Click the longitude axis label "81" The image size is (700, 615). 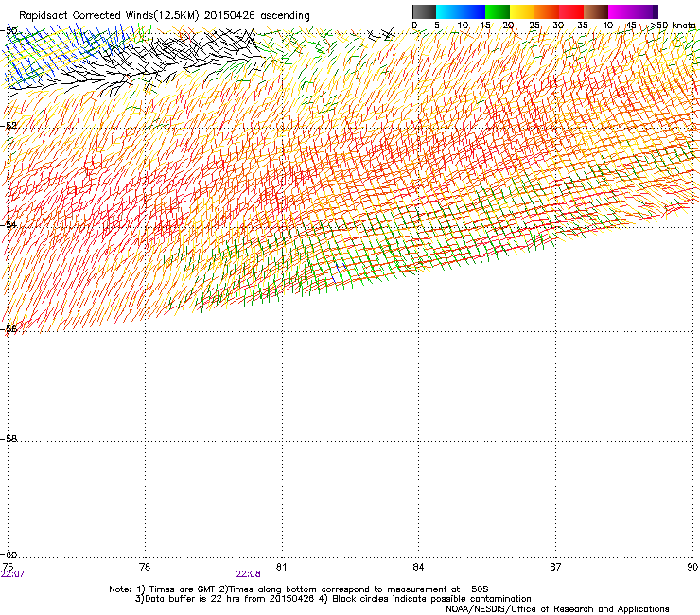click(x=281, y=567)
